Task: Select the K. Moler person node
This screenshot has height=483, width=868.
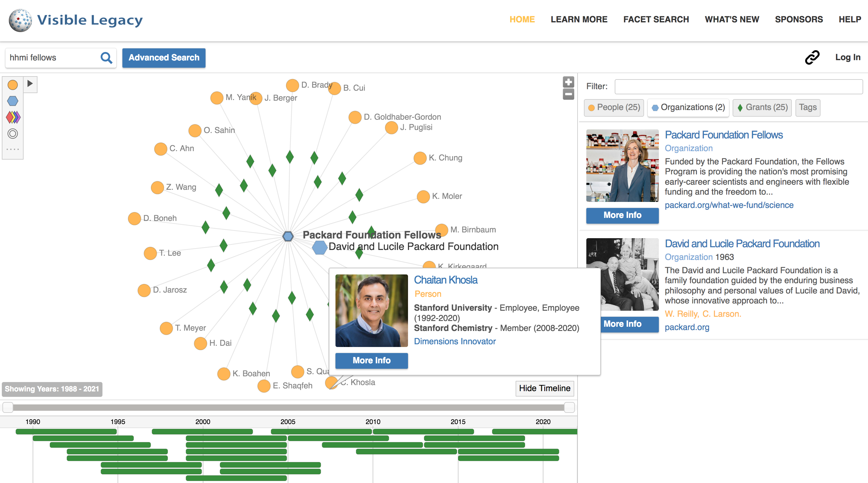Action: 423,196
